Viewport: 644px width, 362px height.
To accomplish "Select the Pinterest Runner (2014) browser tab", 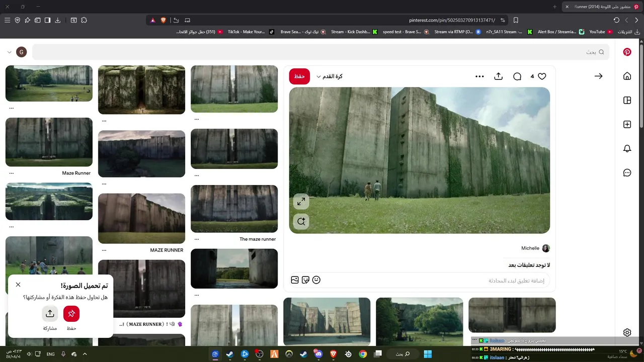I will 602,7.
